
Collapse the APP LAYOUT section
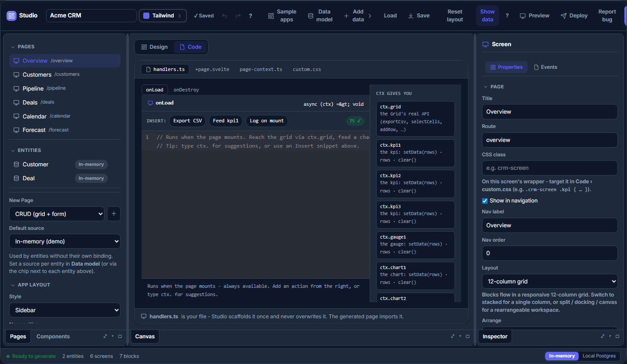[x=30, y=285]
